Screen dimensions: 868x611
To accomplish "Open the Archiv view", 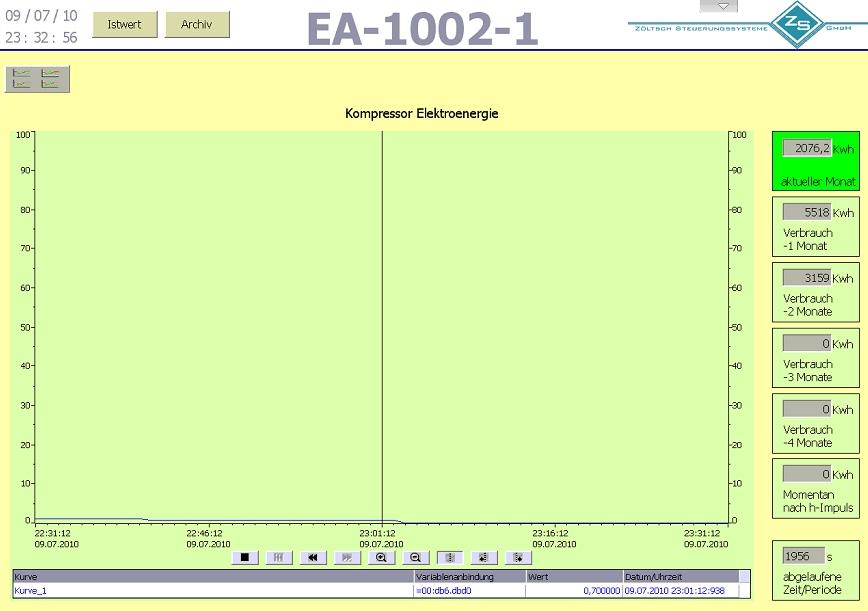I will [197, 25].
